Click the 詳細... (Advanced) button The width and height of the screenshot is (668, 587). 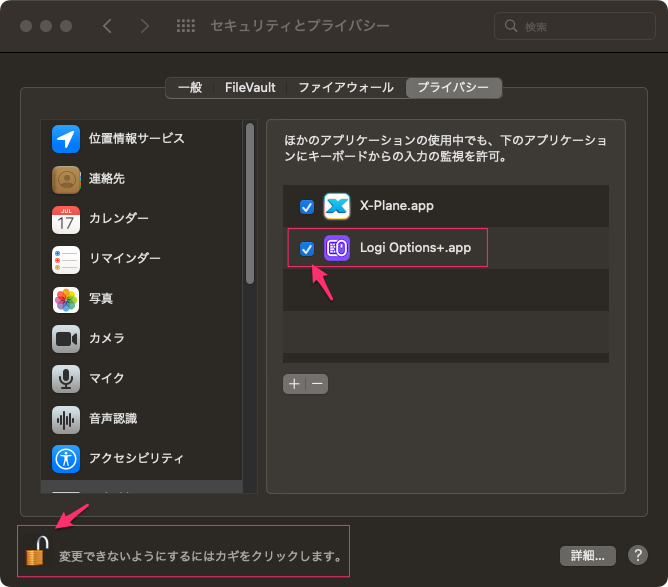tap(585, 556)
